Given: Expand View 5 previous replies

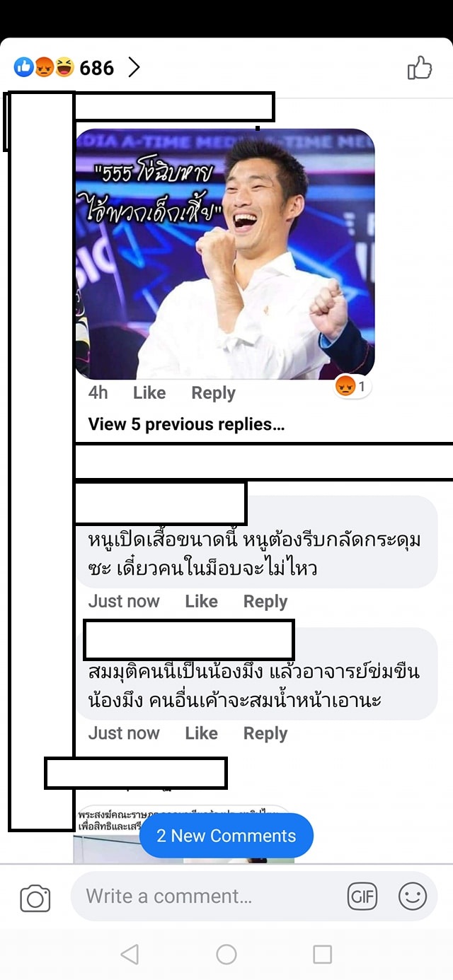Looking at the screenshot, I should (x=186, y=424).
